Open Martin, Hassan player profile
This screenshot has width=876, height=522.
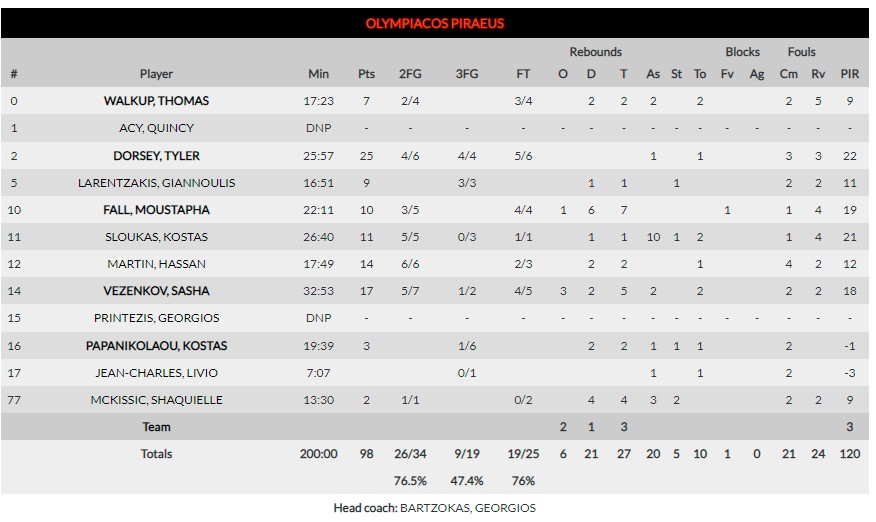point(156,264)
